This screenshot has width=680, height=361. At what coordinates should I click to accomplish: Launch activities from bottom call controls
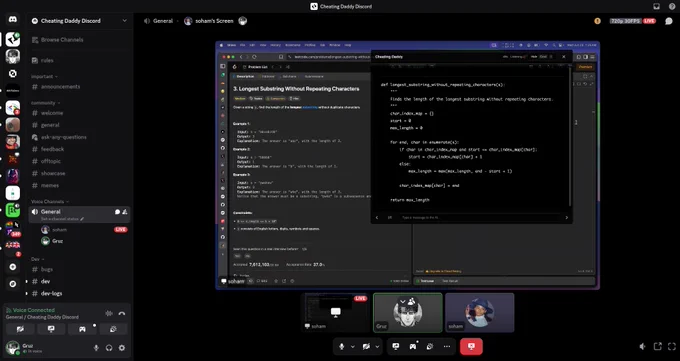(412, 346)
